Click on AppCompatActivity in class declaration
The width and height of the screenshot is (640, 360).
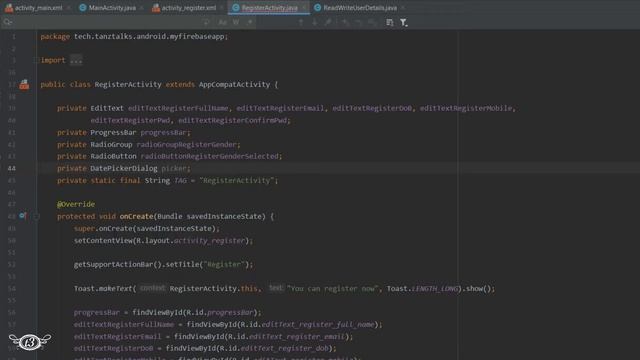(234, 84)
